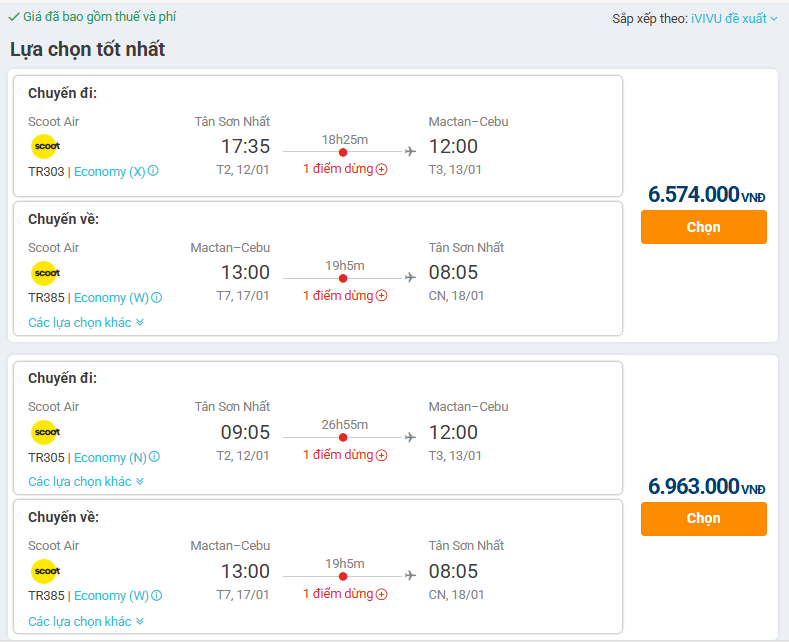Select the 17:35 Tân Sơn Nhất departure card

(318, 135)
